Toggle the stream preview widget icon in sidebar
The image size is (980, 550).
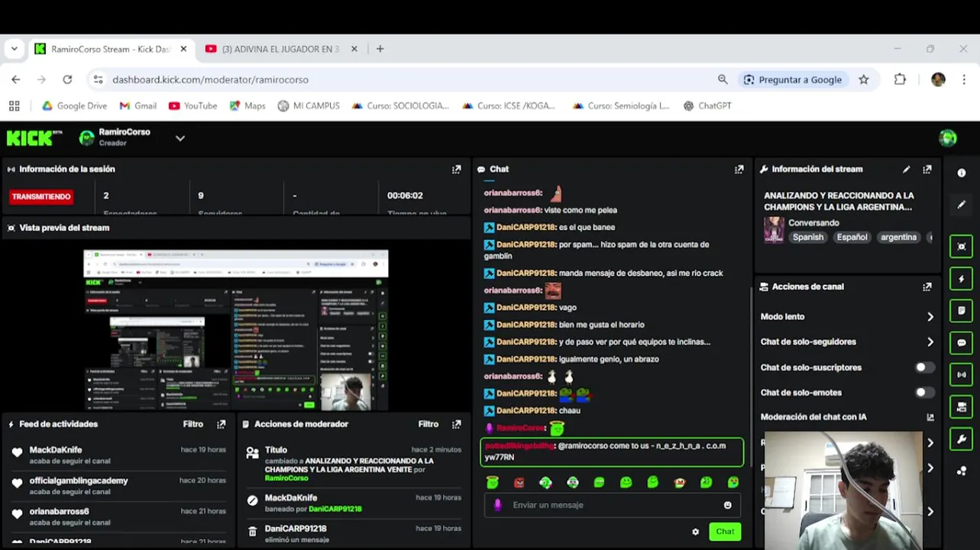tap(962, 247)
